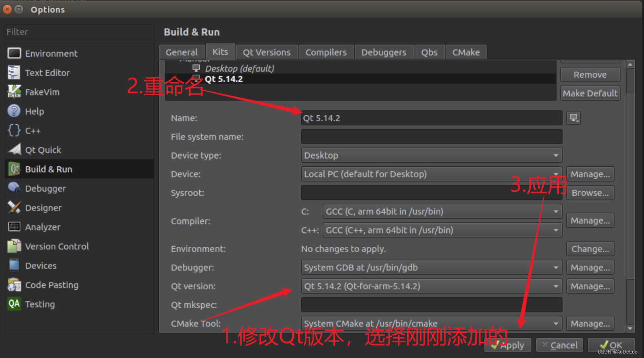Viewport: 644px width, 358px height.
Task: Expand the CMake Tool dropdown
Action: [x=431, y=323]
